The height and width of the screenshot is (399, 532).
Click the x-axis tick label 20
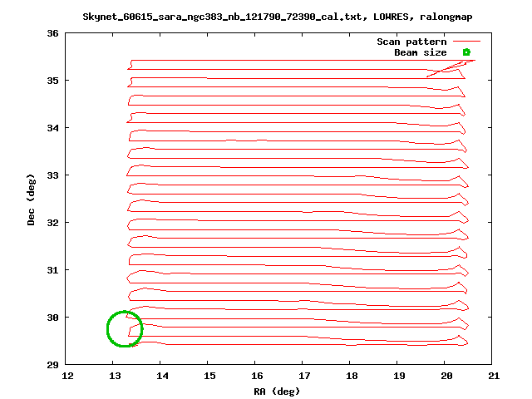pos(446,376)
